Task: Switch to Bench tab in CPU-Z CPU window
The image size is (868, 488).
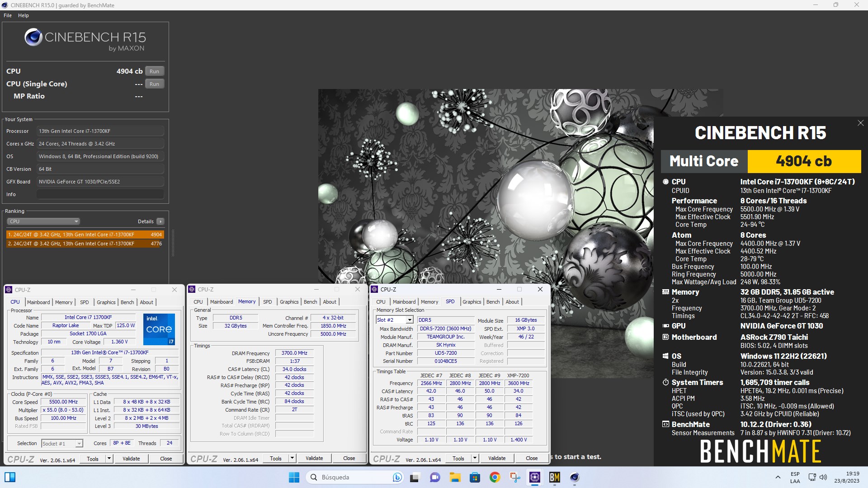Action: coord(127,302)
